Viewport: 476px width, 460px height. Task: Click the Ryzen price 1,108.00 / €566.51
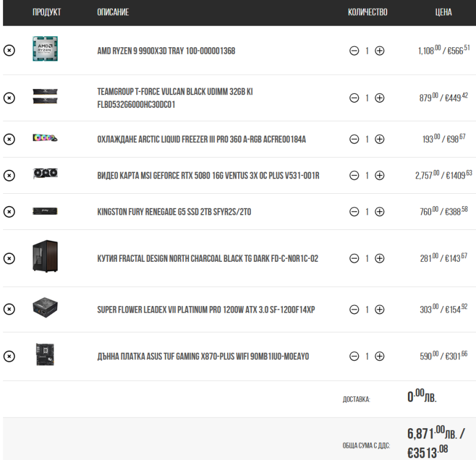(x=444, y=50)
